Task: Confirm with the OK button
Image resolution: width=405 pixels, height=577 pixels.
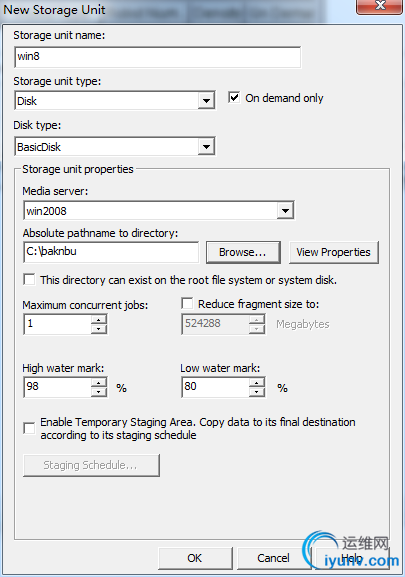Action: [195, 558]
